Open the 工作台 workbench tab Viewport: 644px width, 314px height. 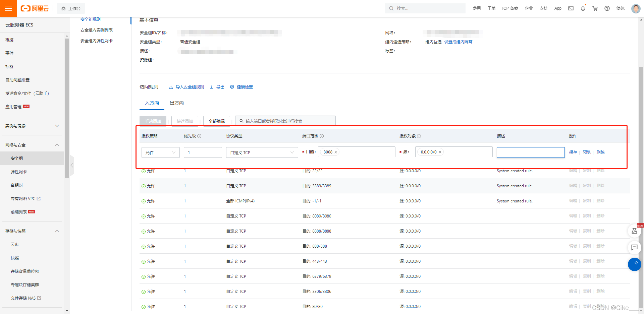pyautogui.click(x=71, y=8)
